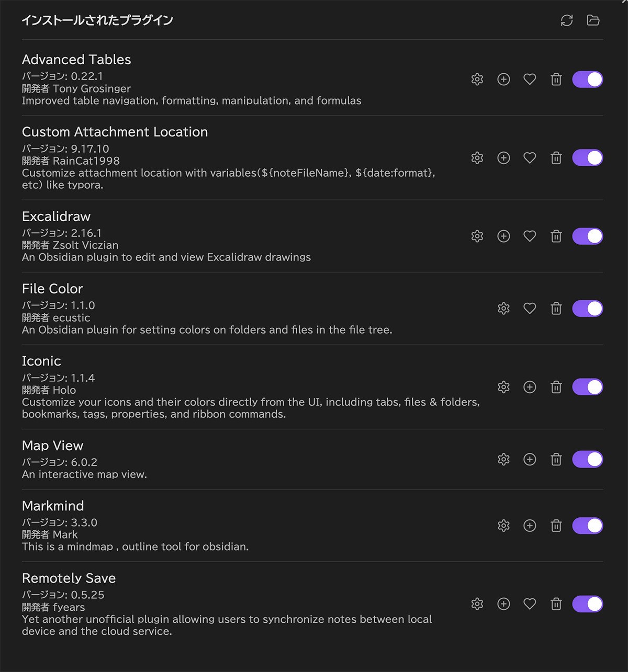Click the donate heart for Excalidraw
628x672 pixels.
(x=530, y=236)
